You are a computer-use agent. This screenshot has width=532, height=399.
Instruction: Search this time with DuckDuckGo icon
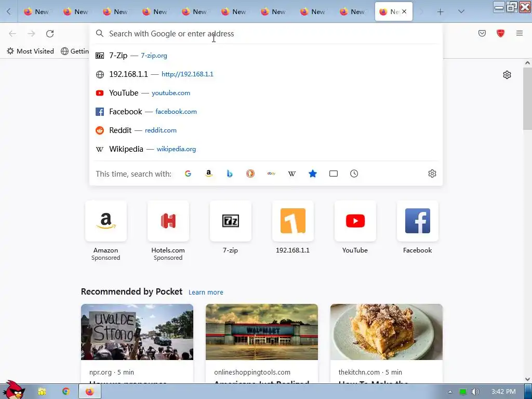[250, 174]
